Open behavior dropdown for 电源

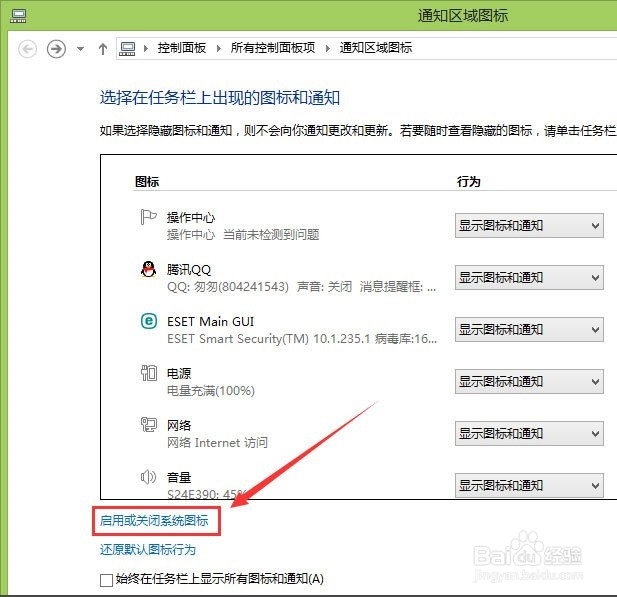(529, 381)
